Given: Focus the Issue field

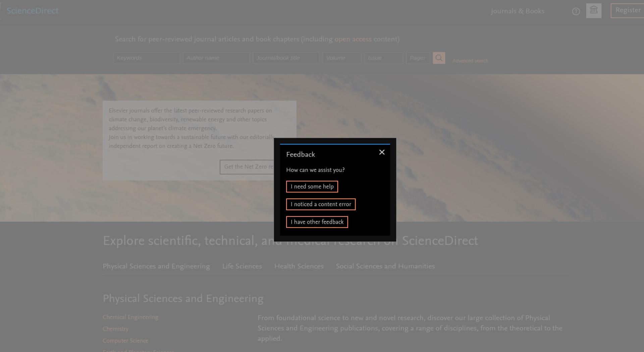Looking at the screenshot, I should pyautogui.click(x=384, y=58).
